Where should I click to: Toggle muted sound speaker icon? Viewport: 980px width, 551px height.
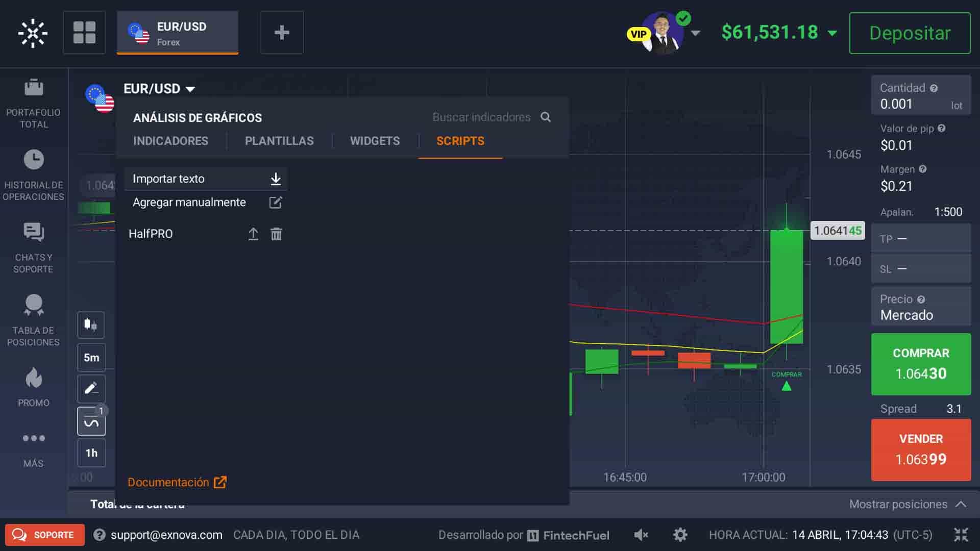pyautogui.click(x=641, y=535)
